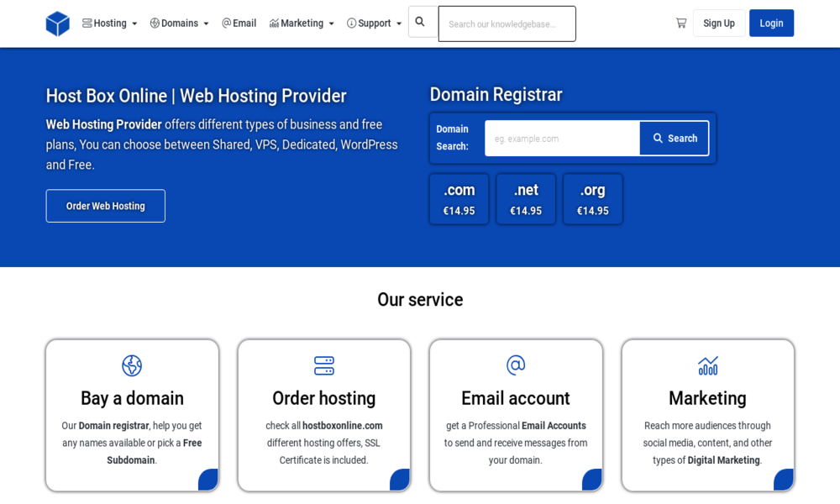Open the Domains dropdown menu
The width and height of the screenshot is (840, 504).
click(179, 24)
